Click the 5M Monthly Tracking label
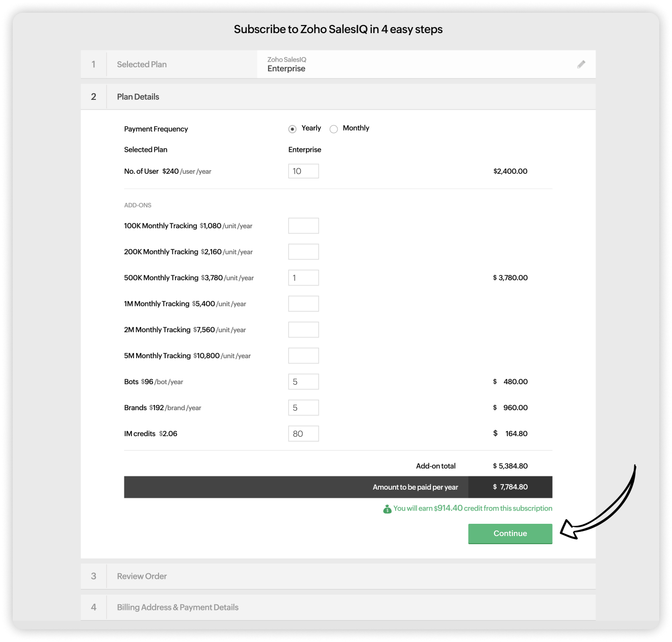 pyautogui.click(x=188, y=356)
